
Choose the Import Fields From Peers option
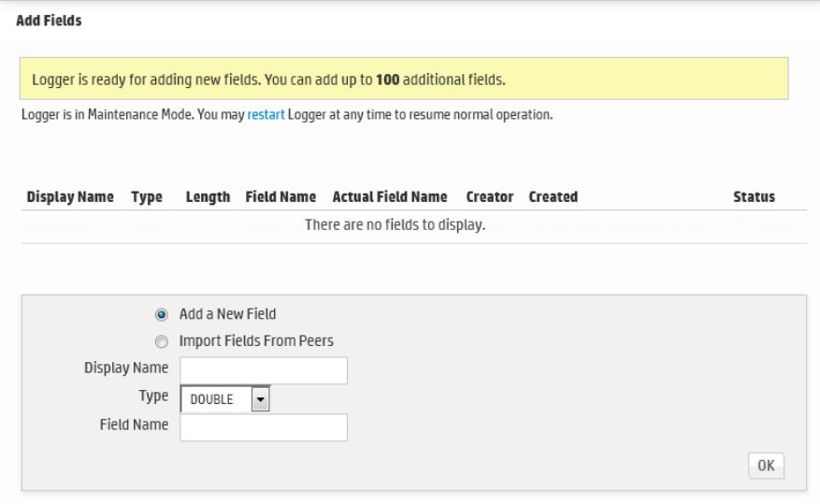point(162,341)
